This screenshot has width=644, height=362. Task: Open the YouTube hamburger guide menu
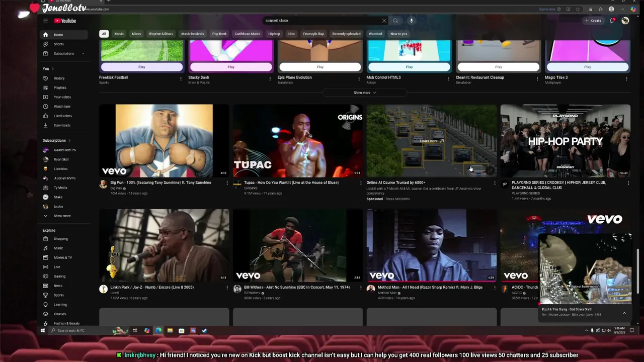coord(45,21)
